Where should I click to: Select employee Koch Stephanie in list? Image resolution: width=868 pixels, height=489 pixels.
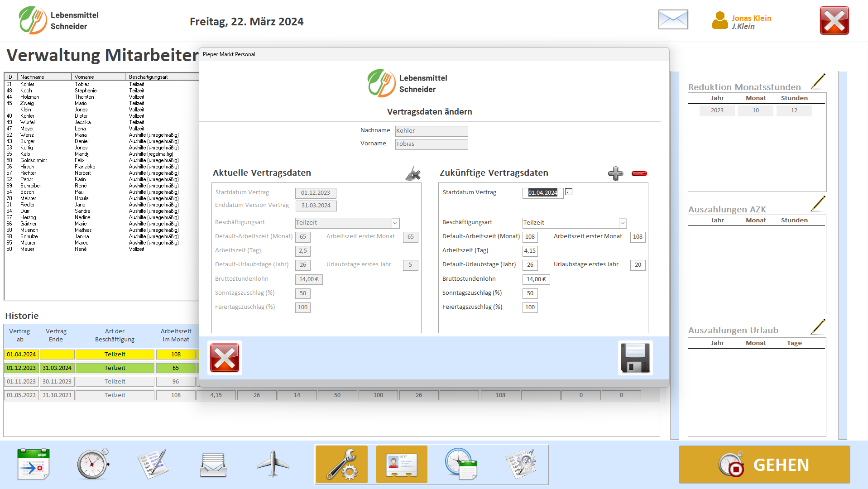(86, 91)
